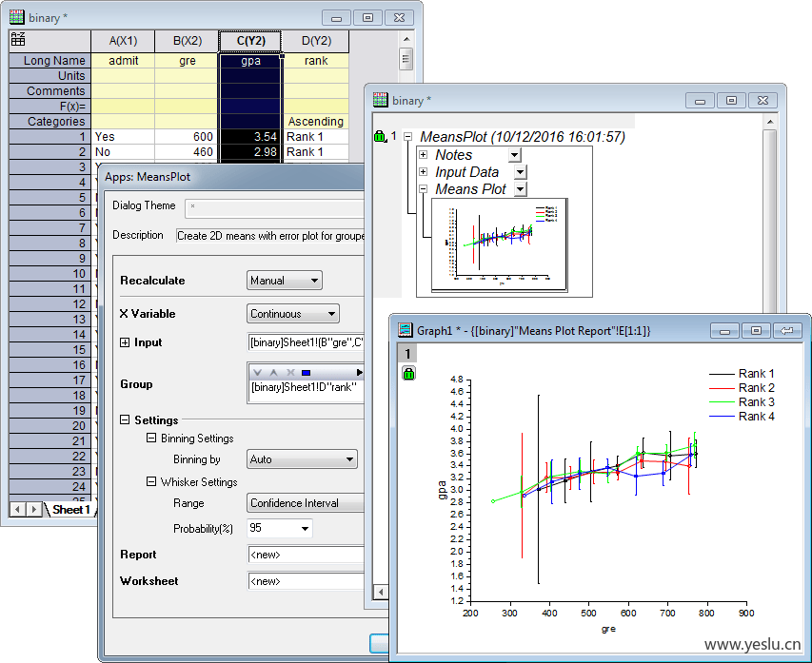Click the move-down arrow in Group box
This screenshot has width=812, height=663.
click(257, 372)
